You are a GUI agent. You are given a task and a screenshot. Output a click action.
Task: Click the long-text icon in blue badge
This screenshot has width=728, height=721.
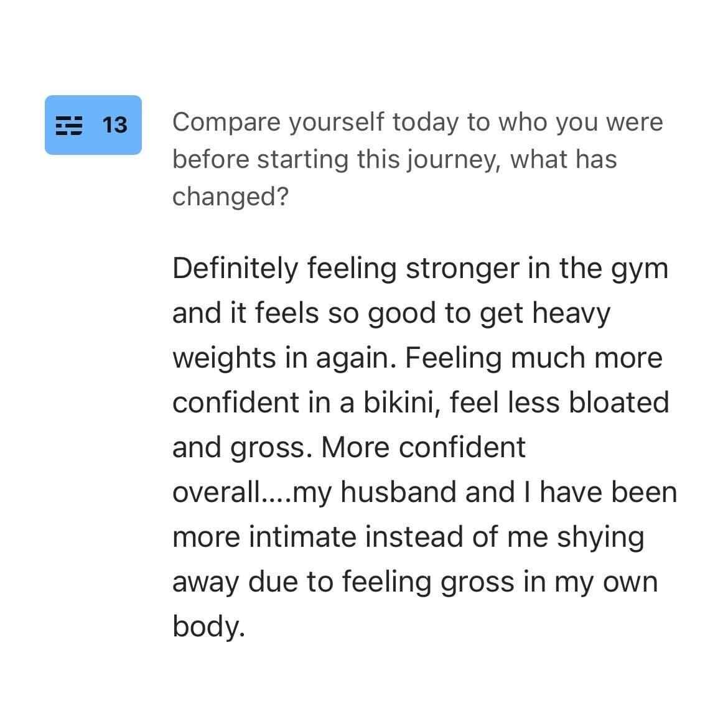[68, 126]
